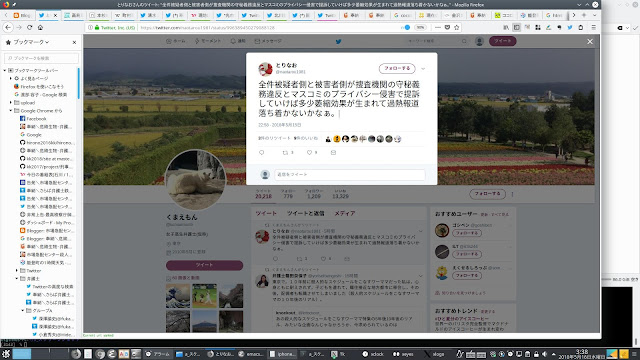Close the bookmarks sidebar

[74, 42]
